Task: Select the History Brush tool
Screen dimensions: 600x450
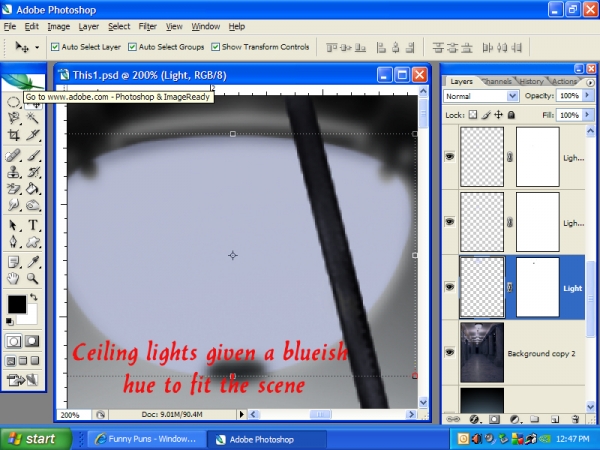Action: [33, 172]
